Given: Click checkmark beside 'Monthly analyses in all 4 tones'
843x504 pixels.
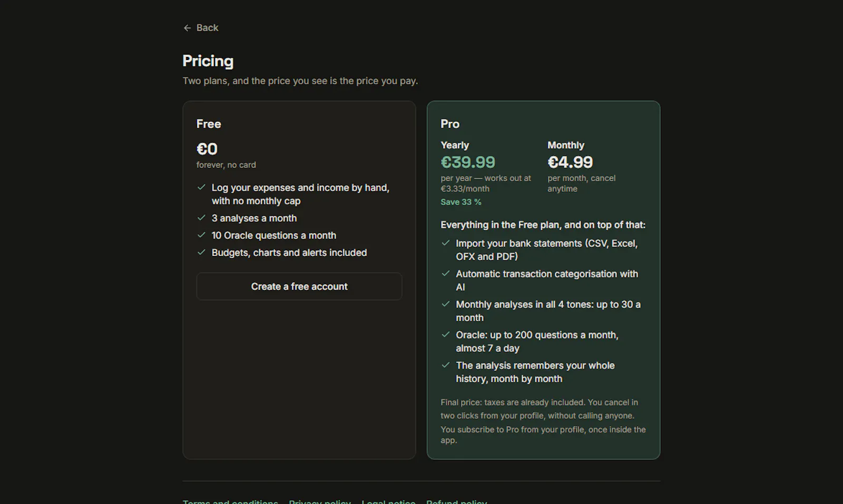Looking at the screenshot, I should [446, 304].
